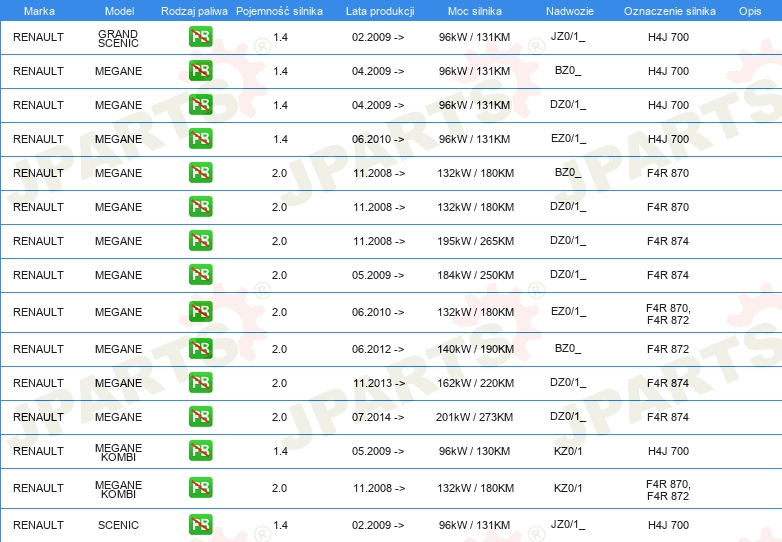
Task: Click the F4R 870, F4R 872 cell in the KZ0/1 row
Action: click(x=668, y=490)
